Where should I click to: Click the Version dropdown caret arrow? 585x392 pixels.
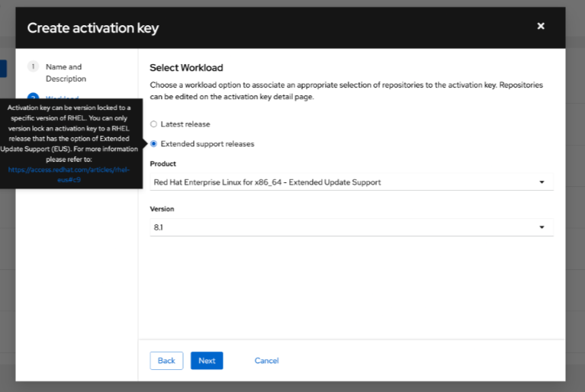[x=542, y=227]
